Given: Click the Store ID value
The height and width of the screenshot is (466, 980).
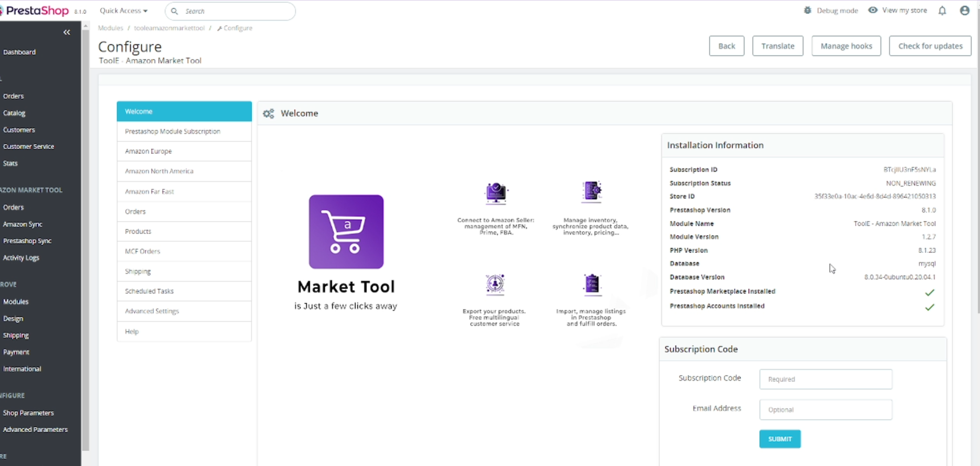Looking at the screenshot, I should pos(875,197).
